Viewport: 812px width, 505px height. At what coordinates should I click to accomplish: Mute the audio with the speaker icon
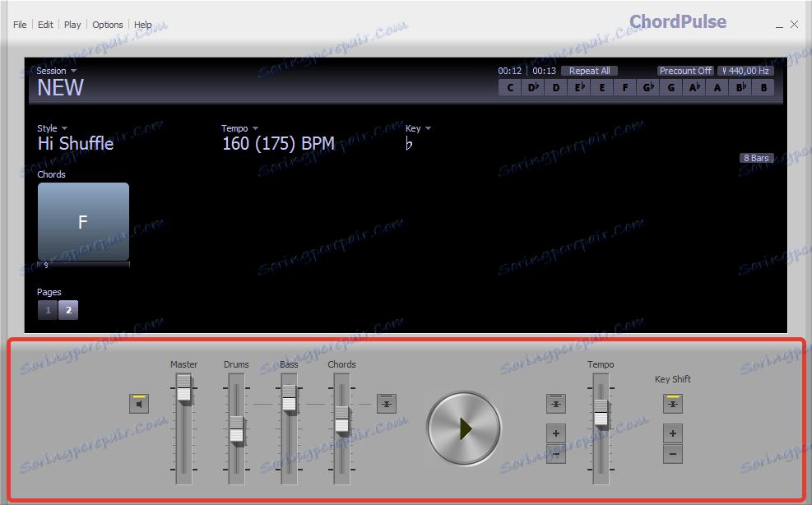click(x=138, y=403)
